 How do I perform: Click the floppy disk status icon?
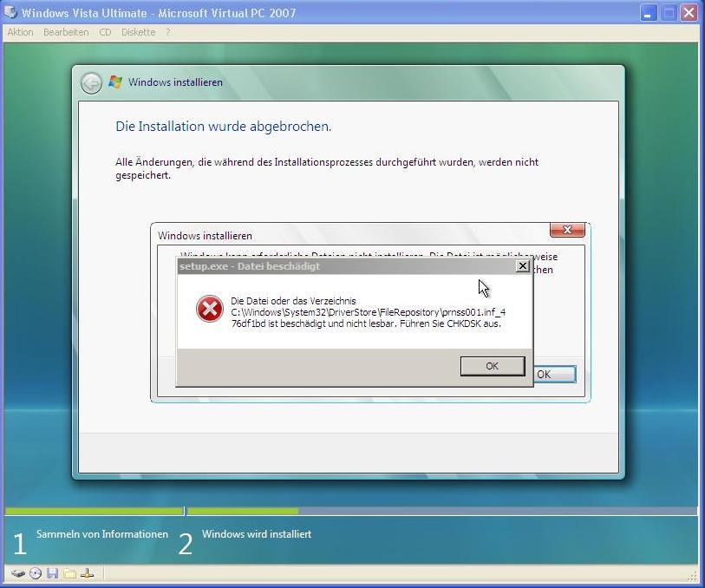pos(53,573)
